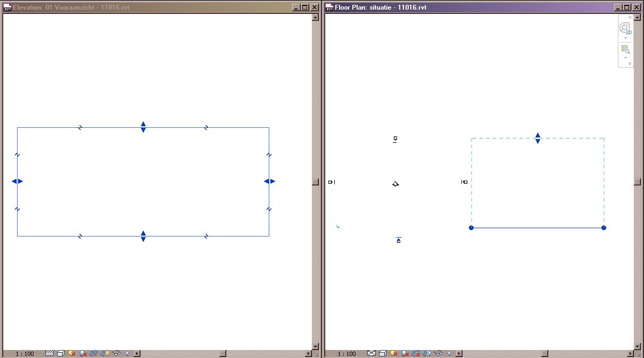Viewport: 644px width, 358px height.
Task: Click Detail Level icon in Floor Plan view bar
Action: 371,353
